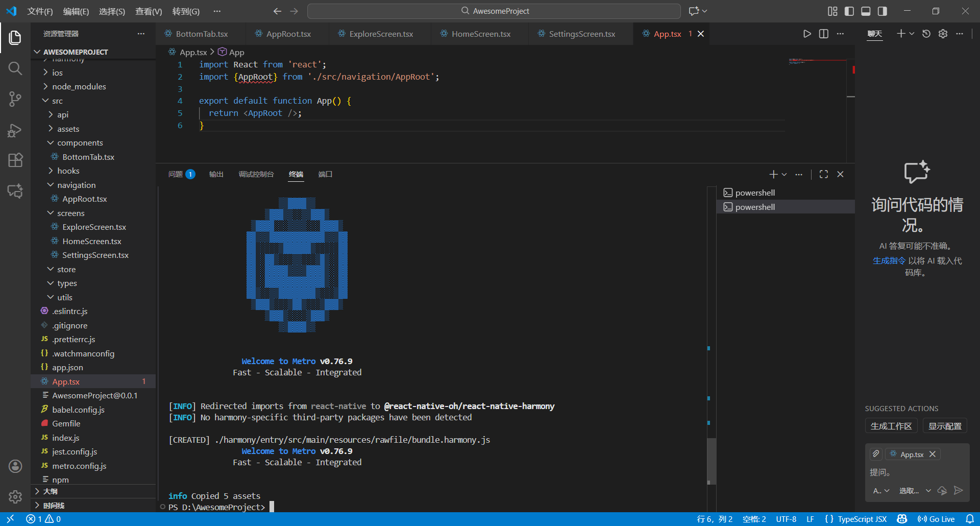Select the second powershell terminal session

[x=754, y=207]
